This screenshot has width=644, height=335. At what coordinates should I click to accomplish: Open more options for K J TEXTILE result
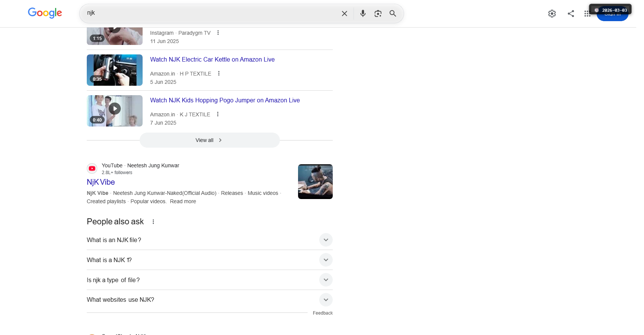(218, 114)
